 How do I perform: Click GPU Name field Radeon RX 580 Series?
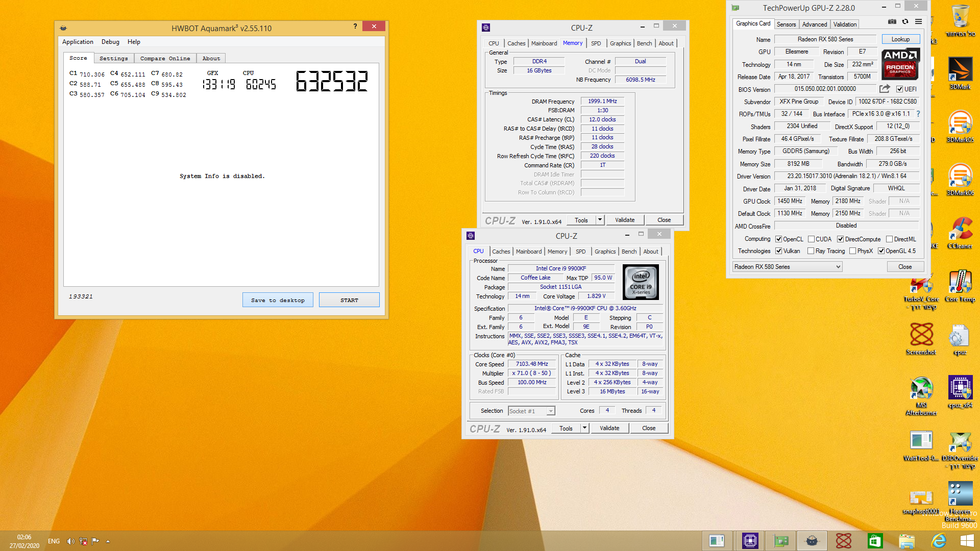pyautogui.click(x=825, y=39)
